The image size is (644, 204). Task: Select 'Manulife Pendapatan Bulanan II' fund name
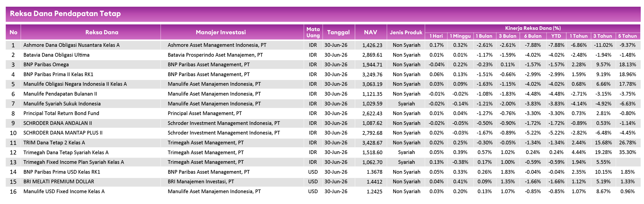60,94
